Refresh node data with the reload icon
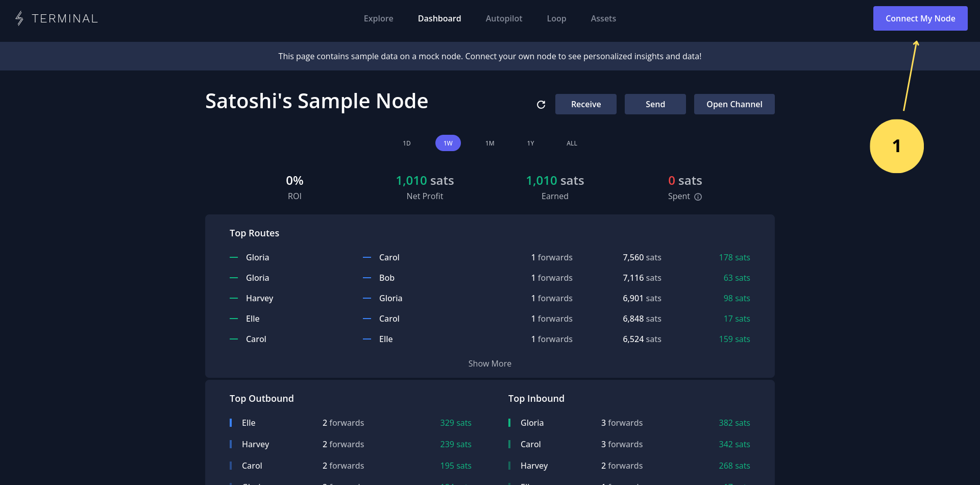 tap(541, 105)
